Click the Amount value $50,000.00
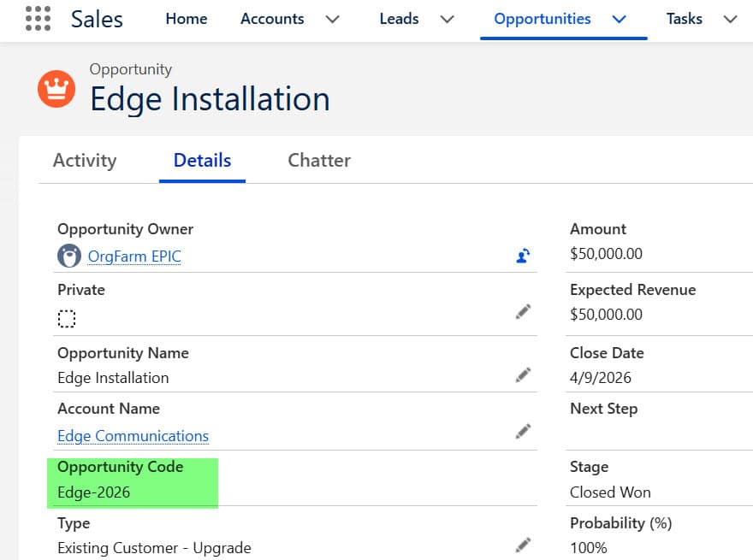This screenshot has height=560, width=753. click(606, 253)
